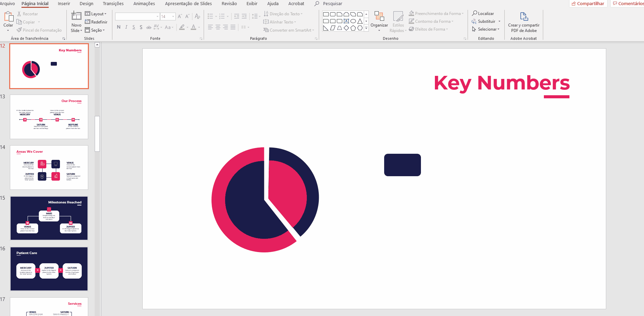Click Recortar cut button
644x316 pixels.
27,14
